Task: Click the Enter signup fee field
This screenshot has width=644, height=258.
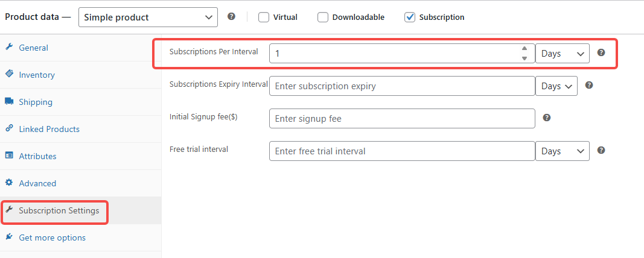Action: click(402, 119)
